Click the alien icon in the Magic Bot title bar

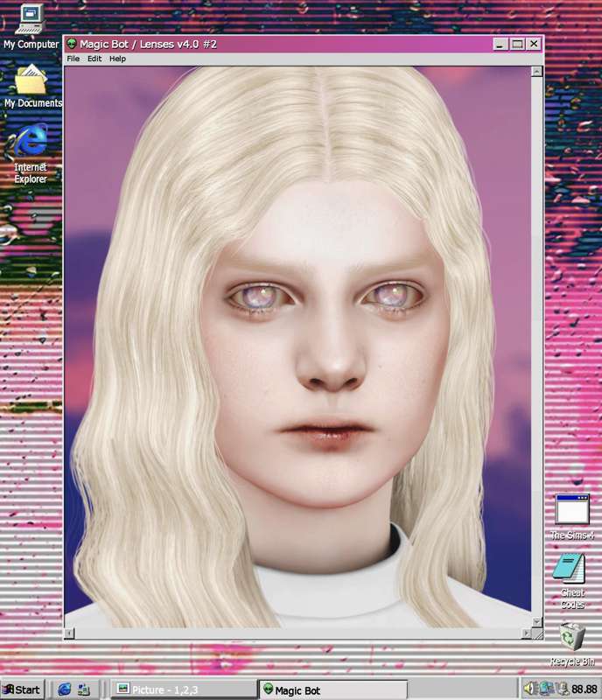pos(72,44)
